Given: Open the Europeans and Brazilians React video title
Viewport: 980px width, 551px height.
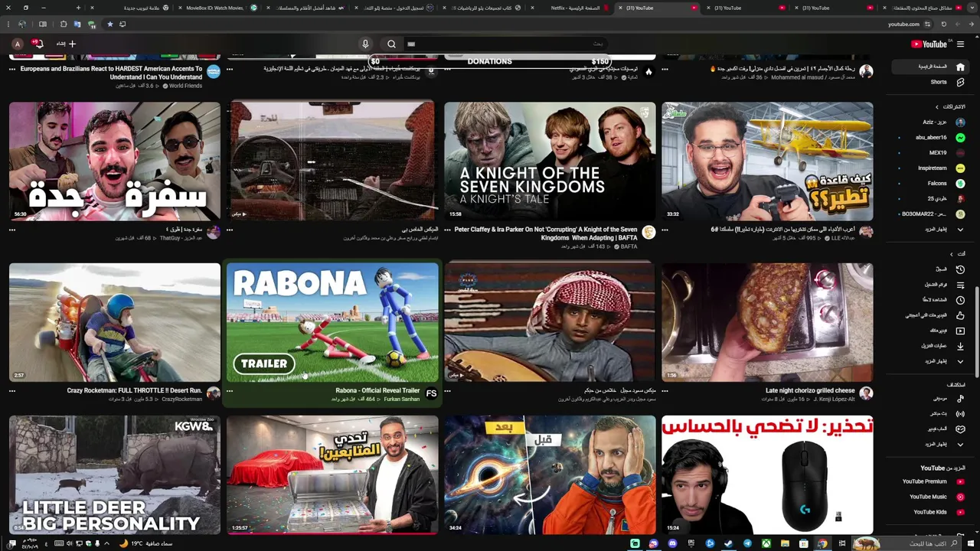Looking at the screenshot, I should click(x=111, y=73).
